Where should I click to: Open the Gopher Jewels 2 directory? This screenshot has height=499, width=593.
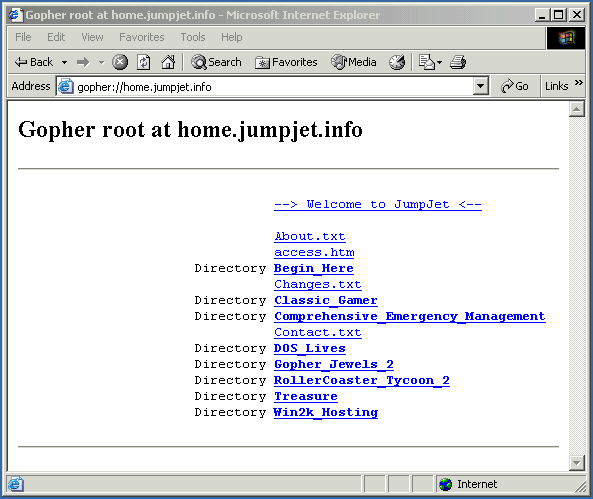click(334, 364)
